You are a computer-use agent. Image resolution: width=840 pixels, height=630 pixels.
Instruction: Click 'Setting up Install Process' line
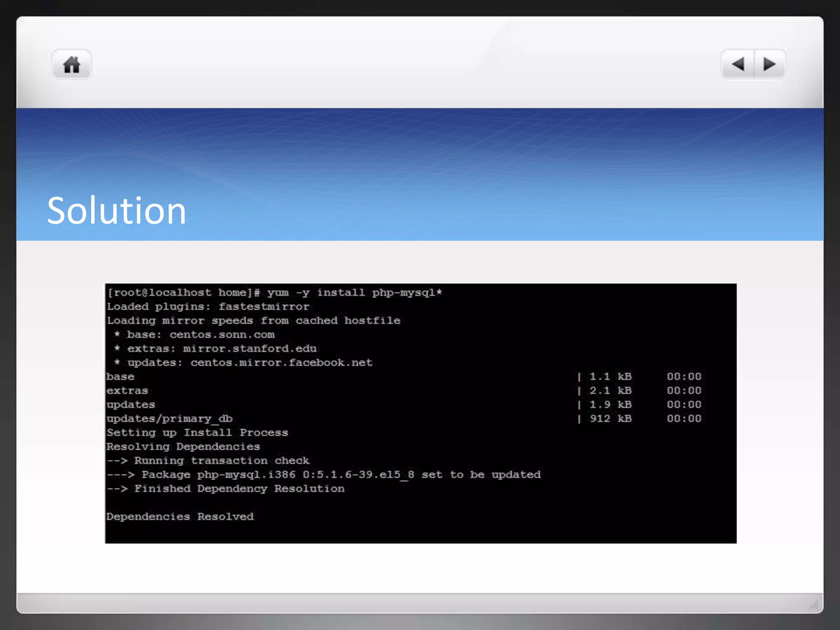(x=197, y=433)
